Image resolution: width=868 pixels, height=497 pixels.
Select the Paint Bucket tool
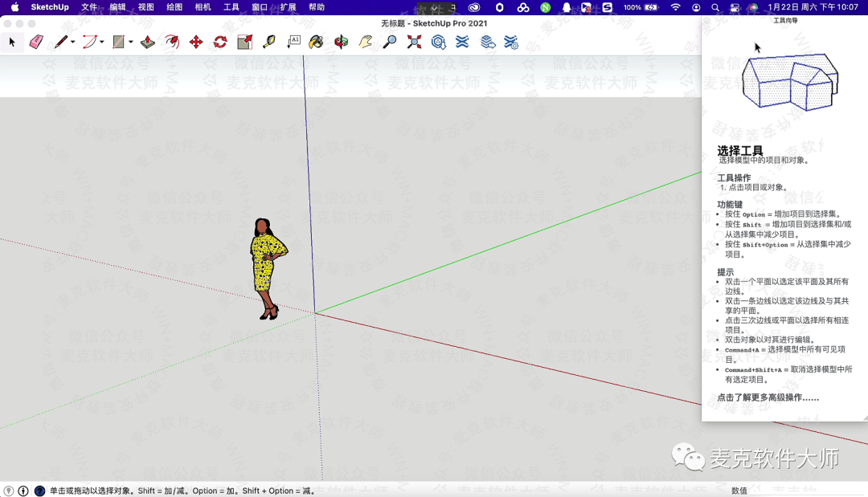[x=316, y=42]
